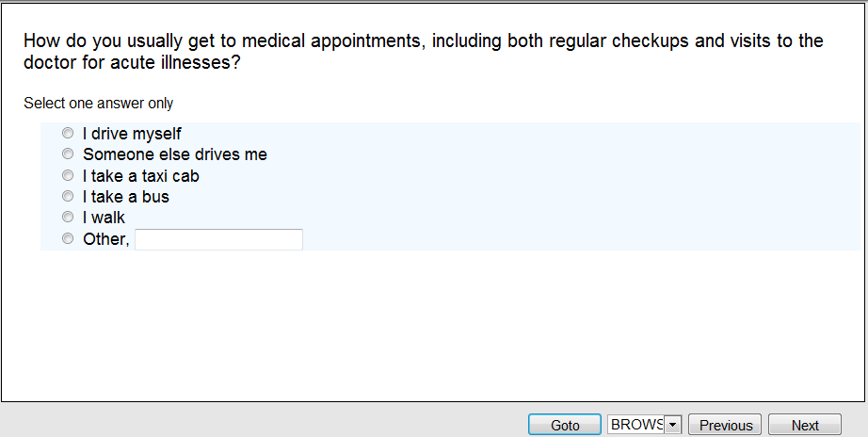Click the "I walk" answer label
Image resolution: width=868 pixels, height=437 pixels.
tap(104, 218)
